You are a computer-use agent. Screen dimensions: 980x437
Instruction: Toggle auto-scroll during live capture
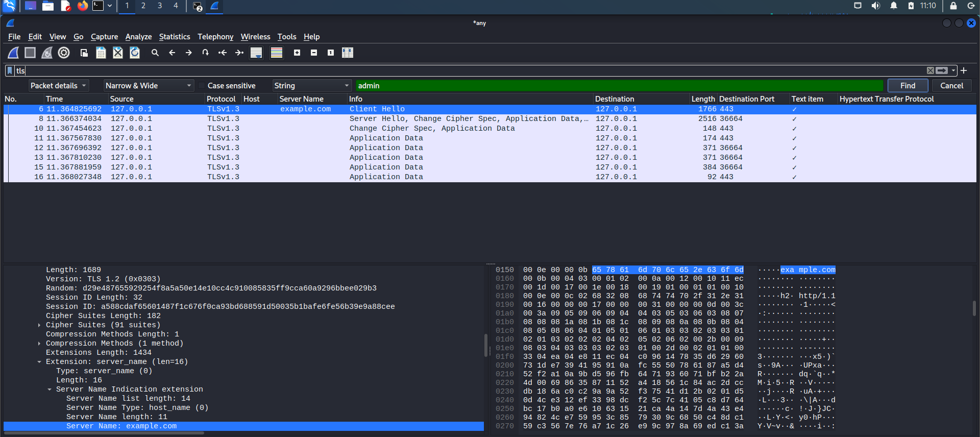coord(256,53)
